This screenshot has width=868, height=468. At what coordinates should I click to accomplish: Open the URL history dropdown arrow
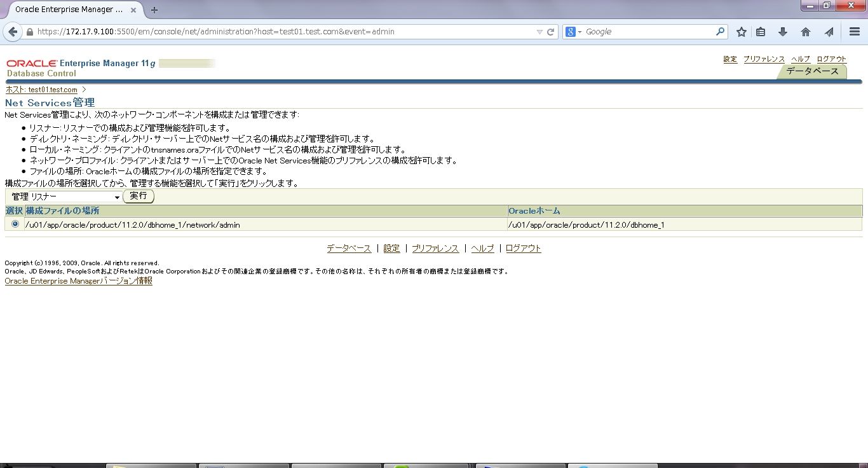click(x=539, y=32)
